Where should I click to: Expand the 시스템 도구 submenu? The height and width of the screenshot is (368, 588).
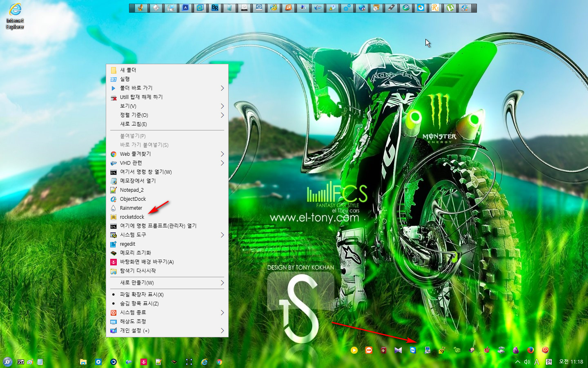(x=167, y=235)
